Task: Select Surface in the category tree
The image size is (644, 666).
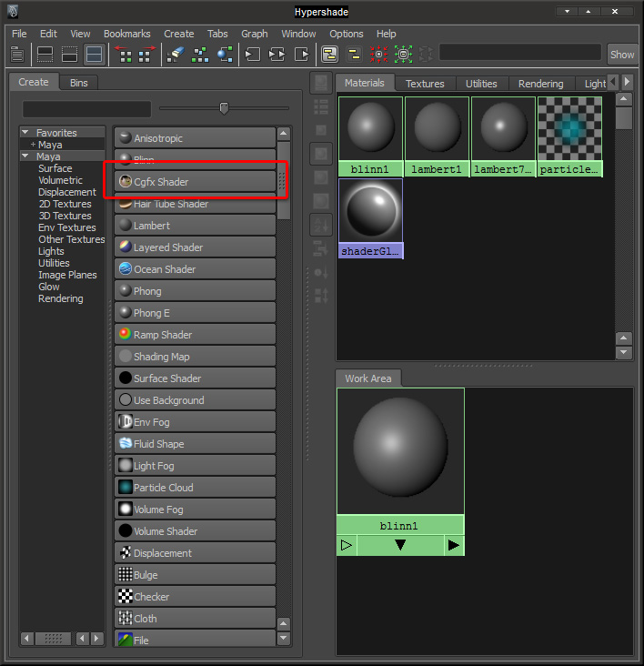Action: 55,168
